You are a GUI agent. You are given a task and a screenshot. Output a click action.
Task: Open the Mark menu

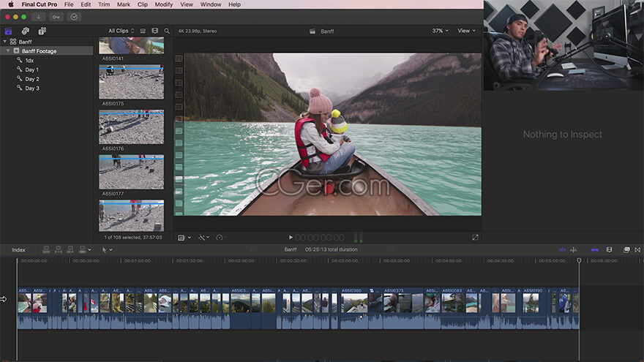[124, 4]
